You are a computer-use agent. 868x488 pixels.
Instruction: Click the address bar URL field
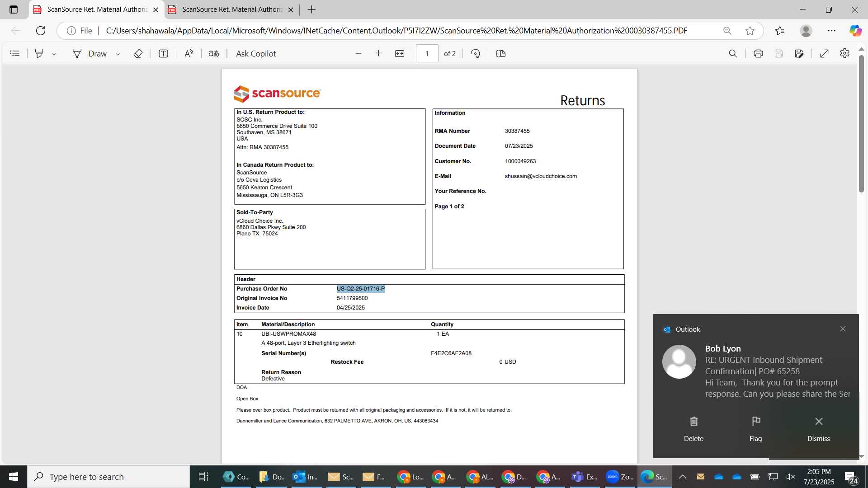click(x=396, y=31)
